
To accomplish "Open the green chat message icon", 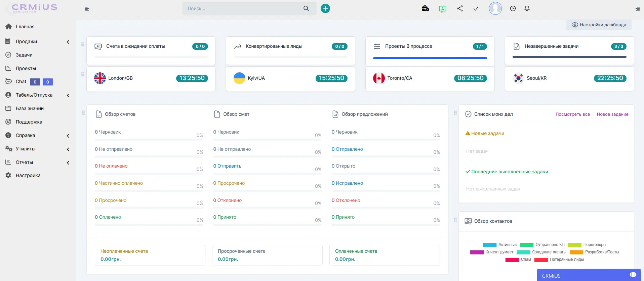I will coord(443,9).
